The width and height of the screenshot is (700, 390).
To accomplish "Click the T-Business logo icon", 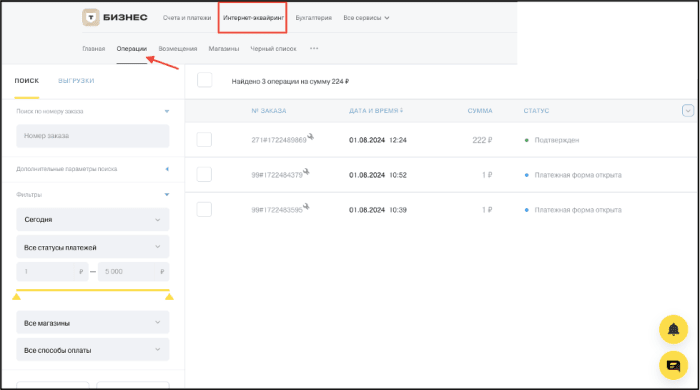I will click(91, 17).
